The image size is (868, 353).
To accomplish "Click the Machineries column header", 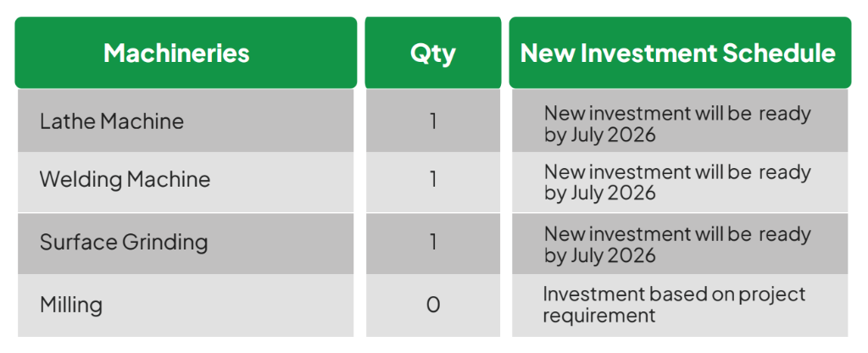I will [186, 53].
